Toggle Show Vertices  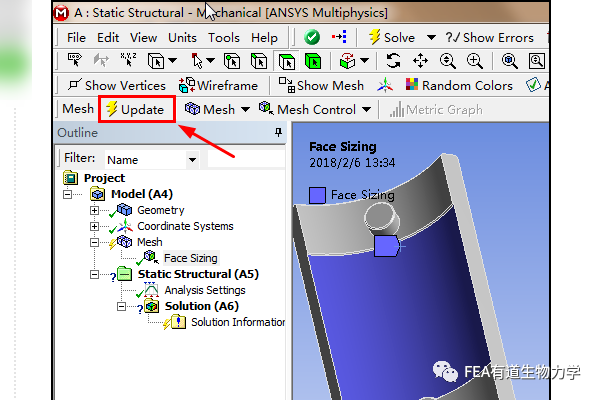click(117, 85)
